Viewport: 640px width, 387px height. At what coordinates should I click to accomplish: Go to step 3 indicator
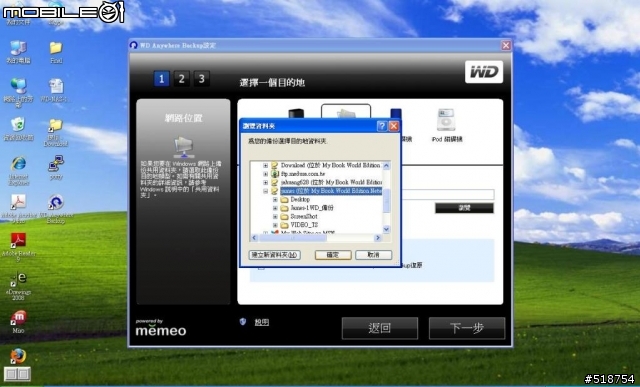click(201, 78)
